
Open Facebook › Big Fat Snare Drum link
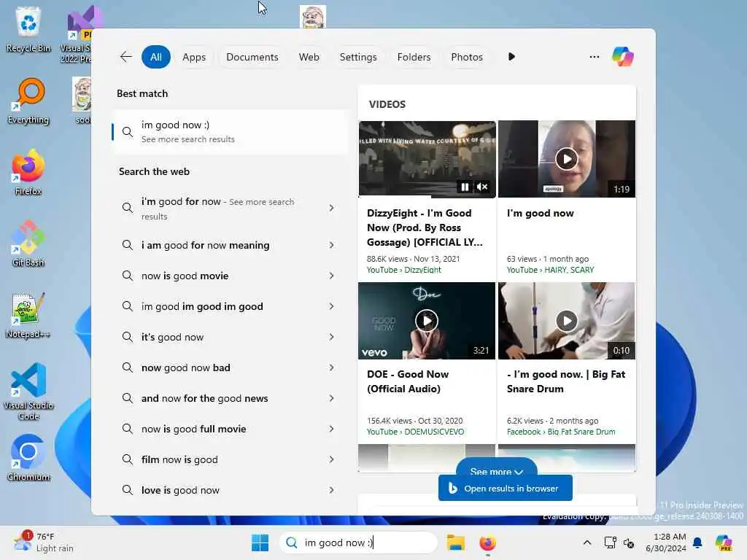(x=561, y=432)
